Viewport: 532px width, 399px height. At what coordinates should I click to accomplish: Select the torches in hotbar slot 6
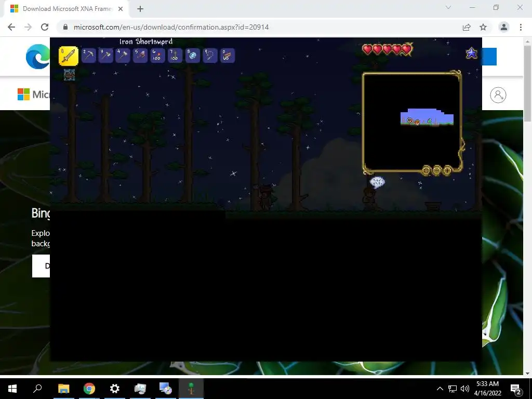[157, 55]
